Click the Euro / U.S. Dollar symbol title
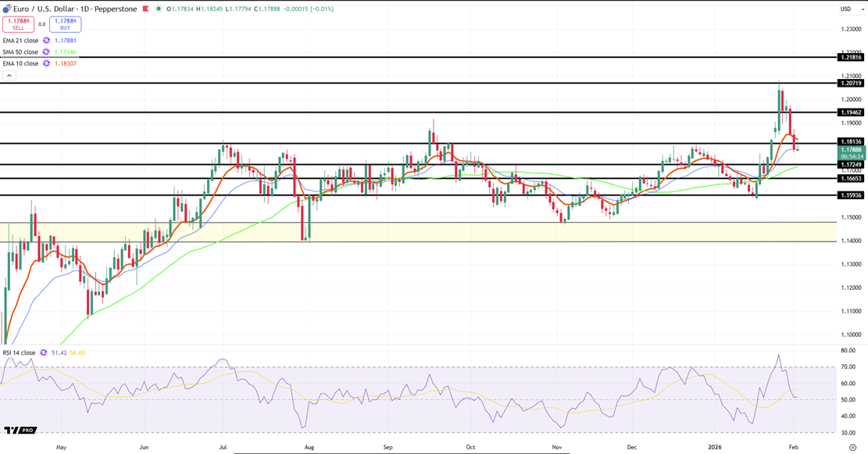Viewport: 868px width, 454px height. click(x=47, y=9)
